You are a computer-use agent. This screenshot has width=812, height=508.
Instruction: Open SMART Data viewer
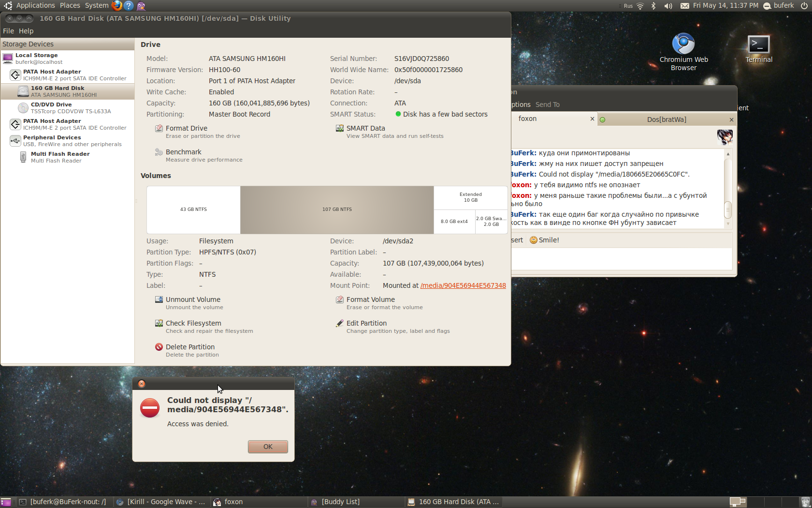pos(365,128)
